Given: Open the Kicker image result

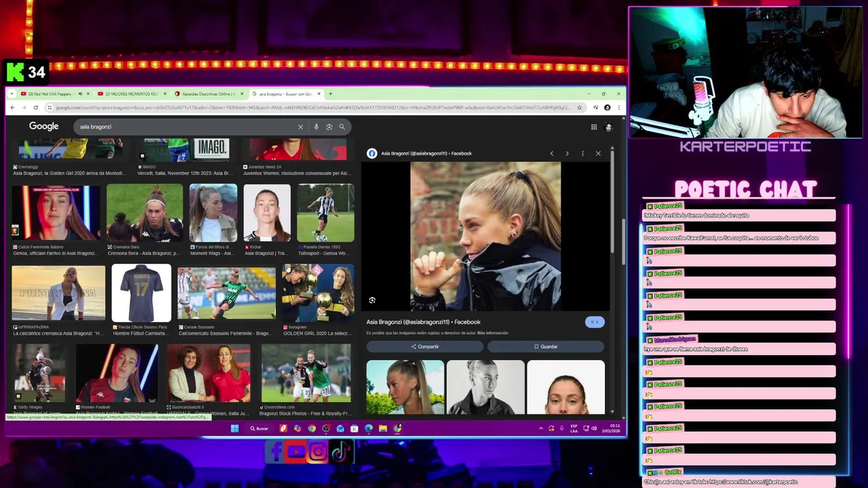Looking at the screenshot, I should (267, 214).
